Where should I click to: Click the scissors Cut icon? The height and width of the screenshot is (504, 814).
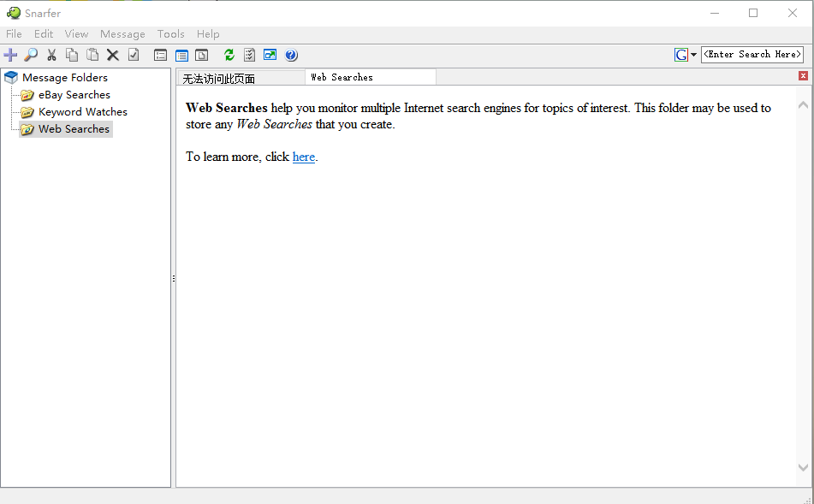[x=51, y=55]
